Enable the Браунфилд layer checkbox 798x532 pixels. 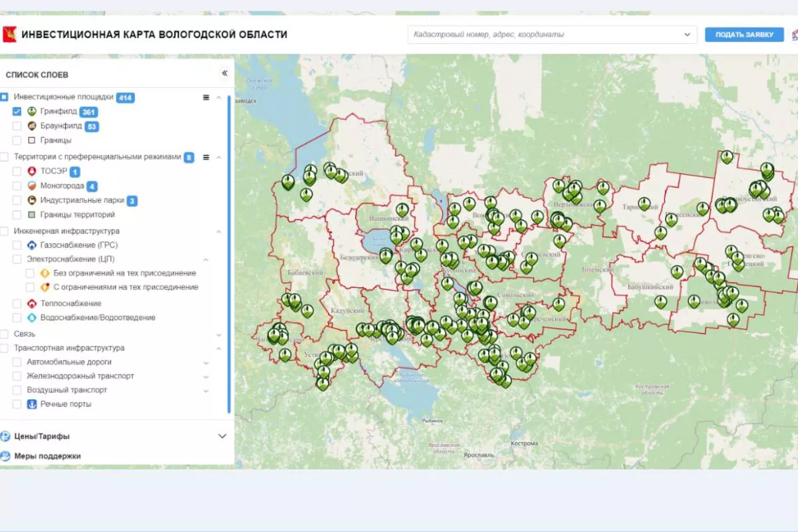17,126
